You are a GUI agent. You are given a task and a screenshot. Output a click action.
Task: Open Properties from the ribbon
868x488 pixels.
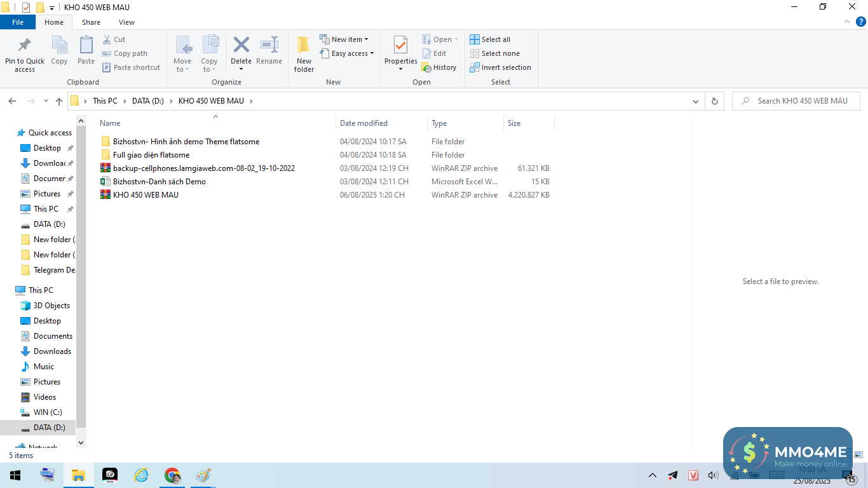click(400, 54)
